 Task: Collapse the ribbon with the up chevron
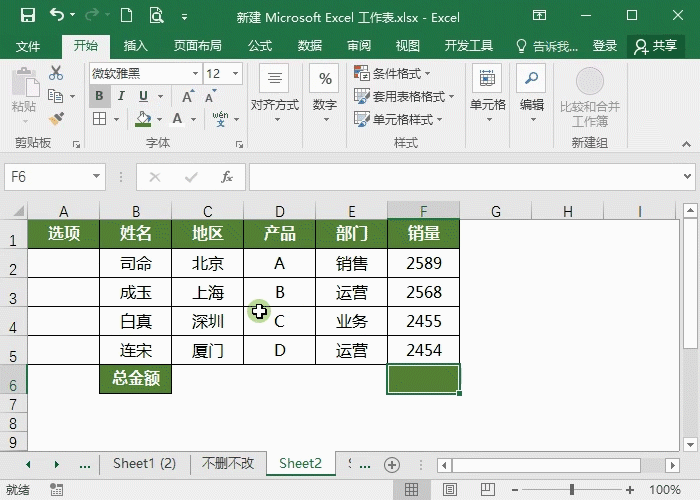687,144
